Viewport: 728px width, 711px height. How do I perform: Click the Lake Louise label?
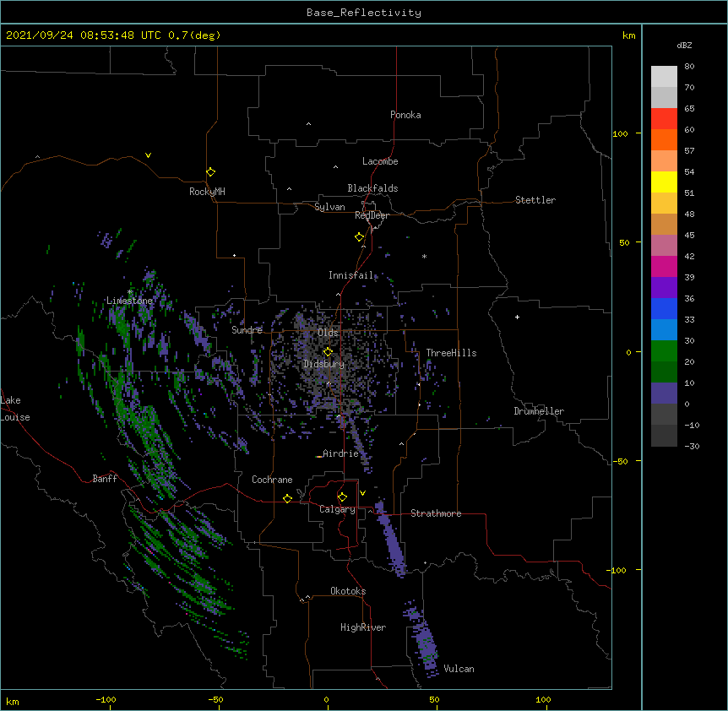[15, 409]
